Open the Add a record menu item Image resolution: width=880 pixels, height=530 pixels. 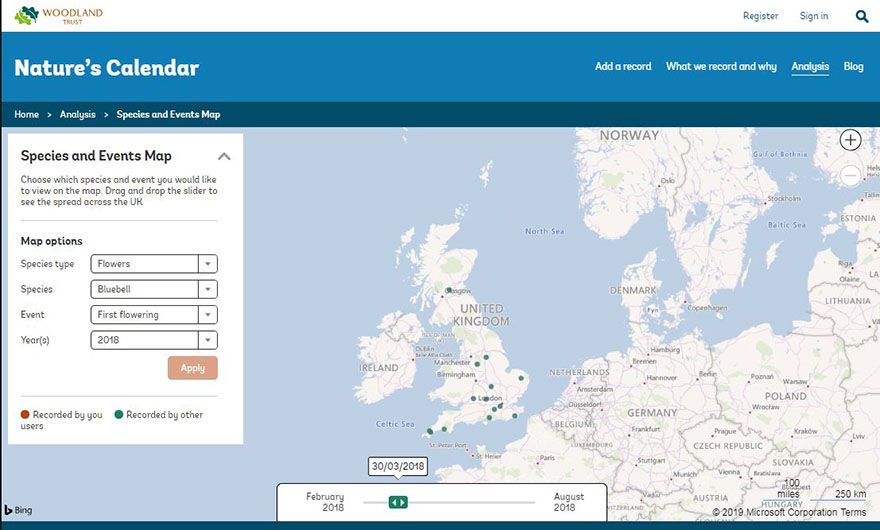pyautogui.click(x=623, y=67)
